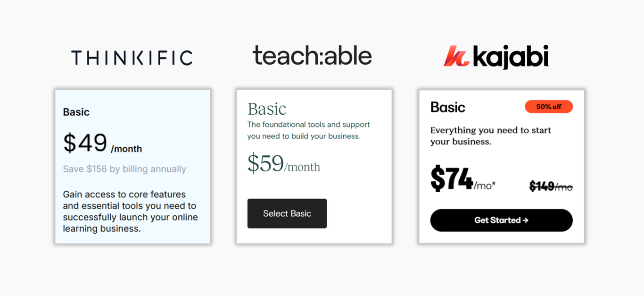Click Teachable's Basic plan heading

267,109
